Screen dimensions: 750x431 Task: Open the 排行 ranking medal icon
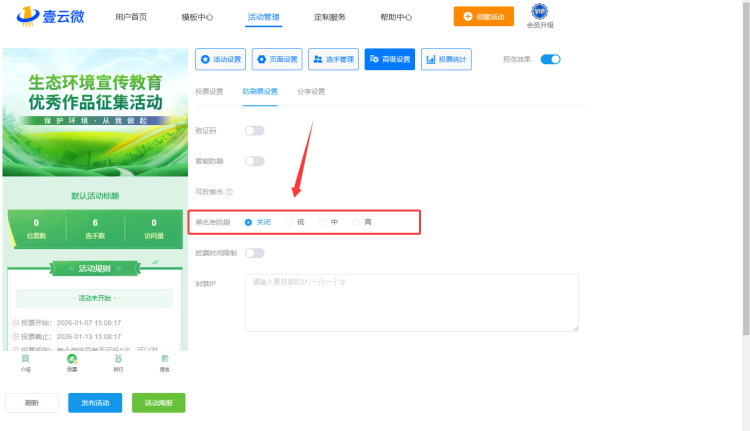(118, 358)
